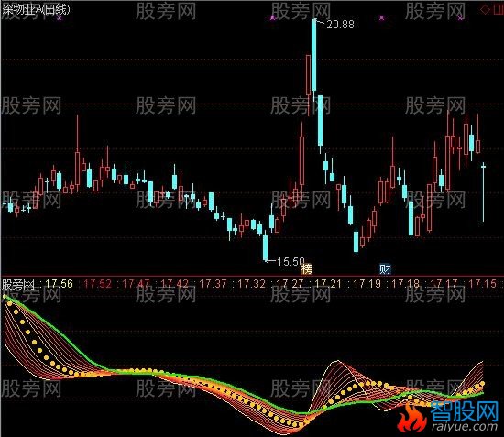Click the indicator value 17.32
This screenshot has width=504, height=437.
tap(251, 284)
